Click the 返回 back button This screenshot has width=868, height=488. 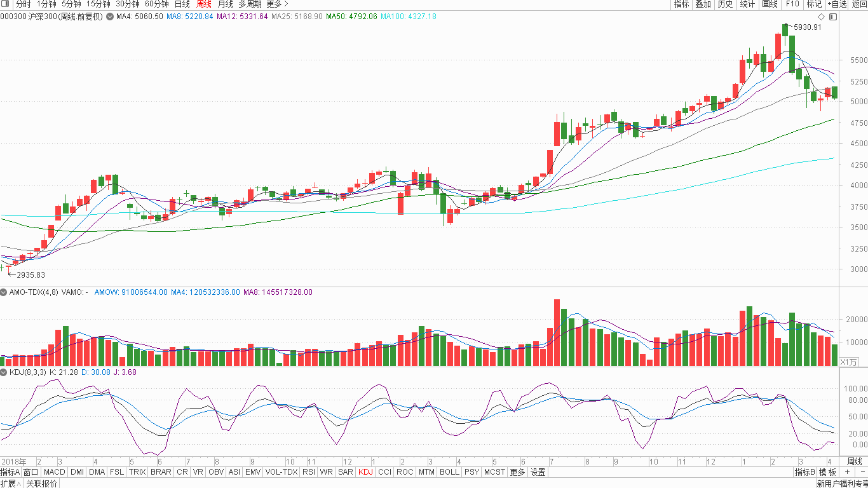pyautogui.click(x=859, y=4)
